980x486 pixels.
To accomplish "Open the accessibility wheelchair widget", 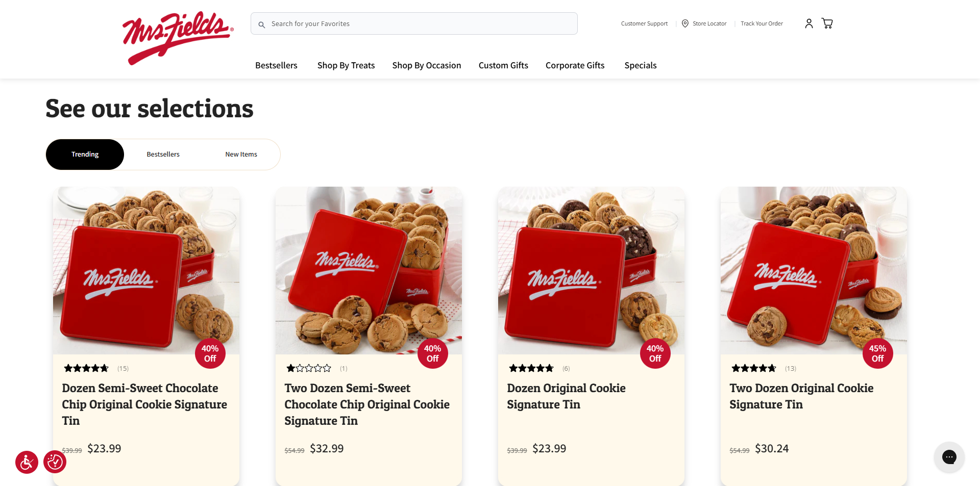I will click(x=27, y=462).
